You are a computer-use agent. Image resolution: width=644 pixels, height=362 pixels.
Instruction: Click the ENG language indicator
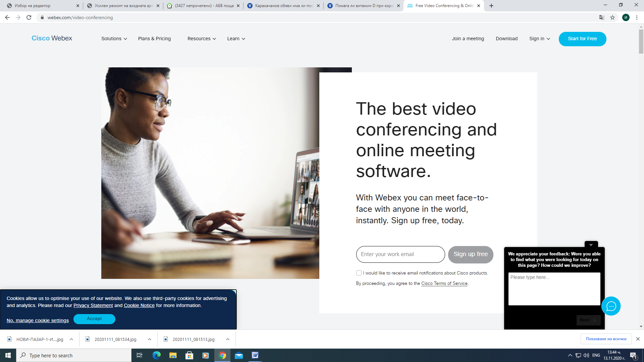(x=596, y=355)
